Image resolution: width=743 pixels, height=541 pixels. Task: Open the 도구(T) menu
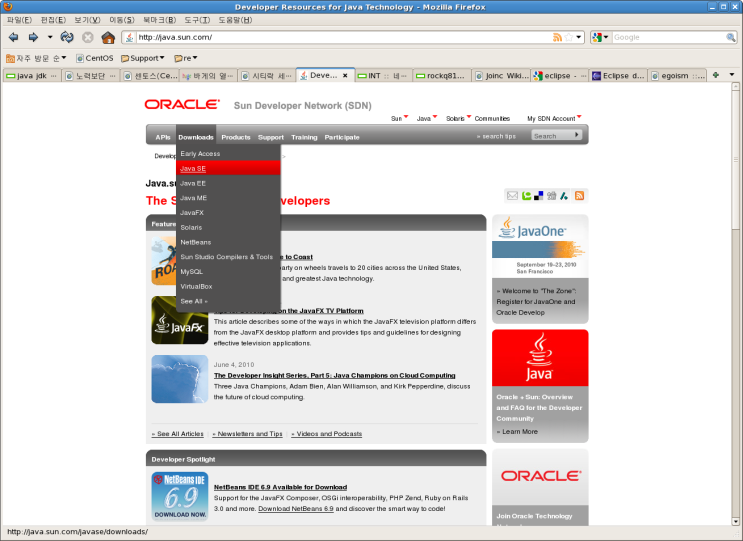(197, 20)
